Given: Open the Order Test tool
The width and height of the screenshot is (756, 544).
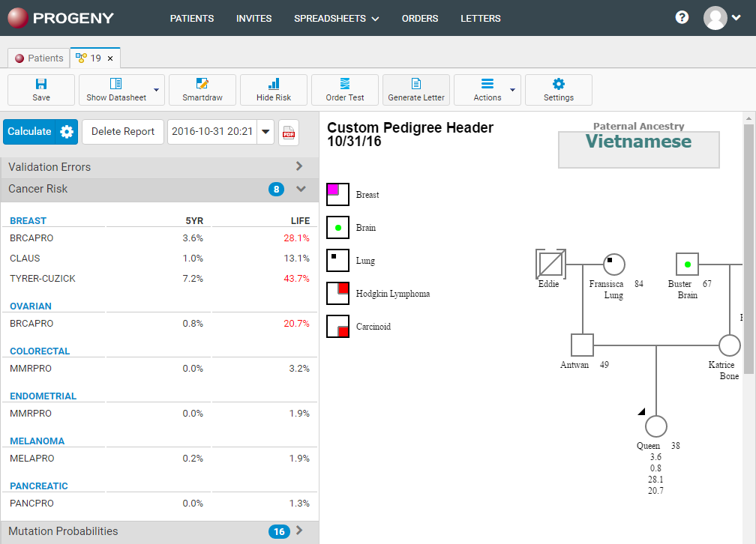Looking at the screenshot, I should point(345,84).
